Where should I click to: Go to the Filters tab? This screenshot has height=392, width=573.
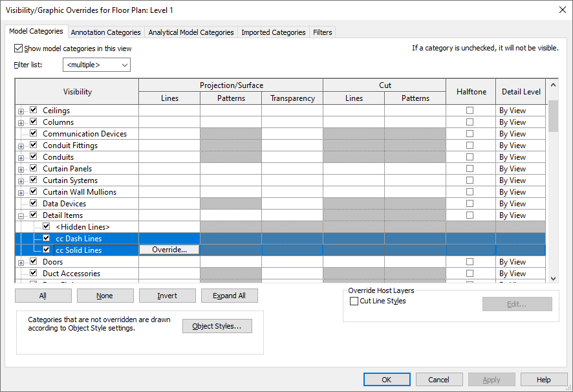pos(322,32)
